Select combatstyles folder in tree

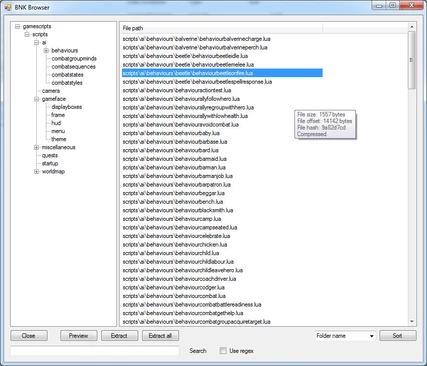[67, 83]
